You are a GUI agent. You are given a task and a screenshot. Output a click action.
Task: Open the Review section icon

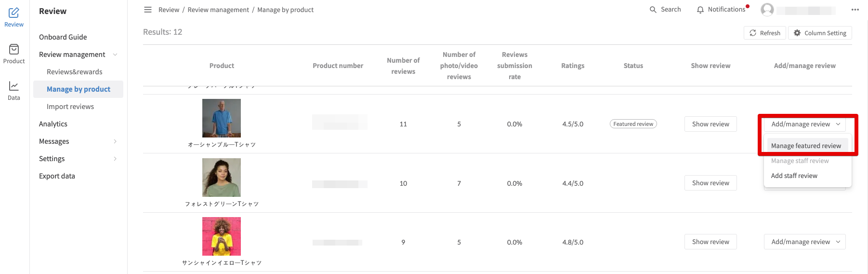[14, 13]
